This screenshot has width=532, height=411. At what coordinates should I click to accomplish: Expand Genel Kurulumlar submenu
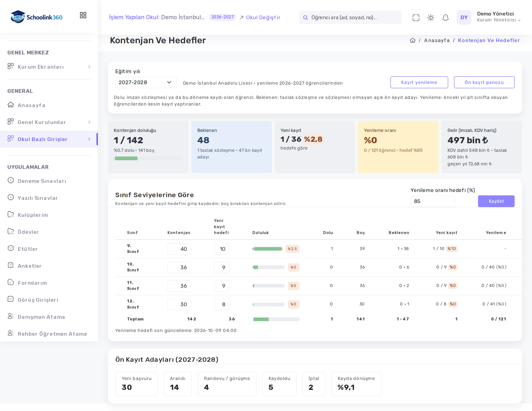(x=49, y=122)
